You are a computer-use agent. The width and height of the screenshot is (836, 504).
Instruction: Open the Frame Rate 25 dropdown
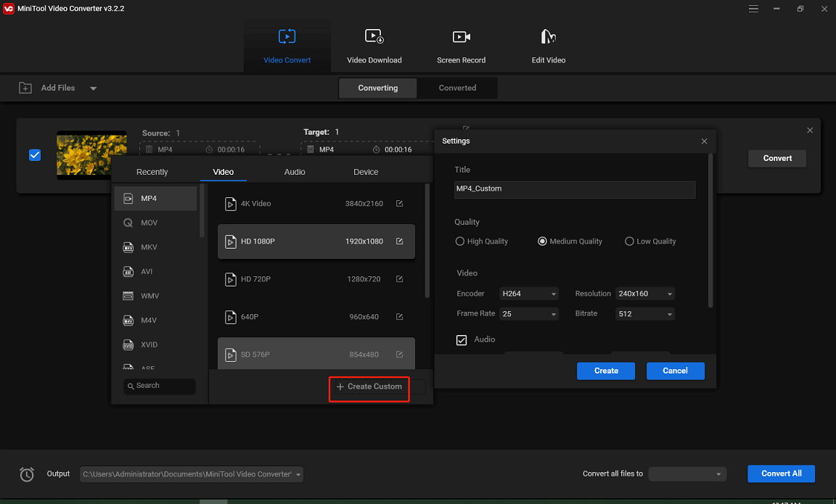coord(529,314)
